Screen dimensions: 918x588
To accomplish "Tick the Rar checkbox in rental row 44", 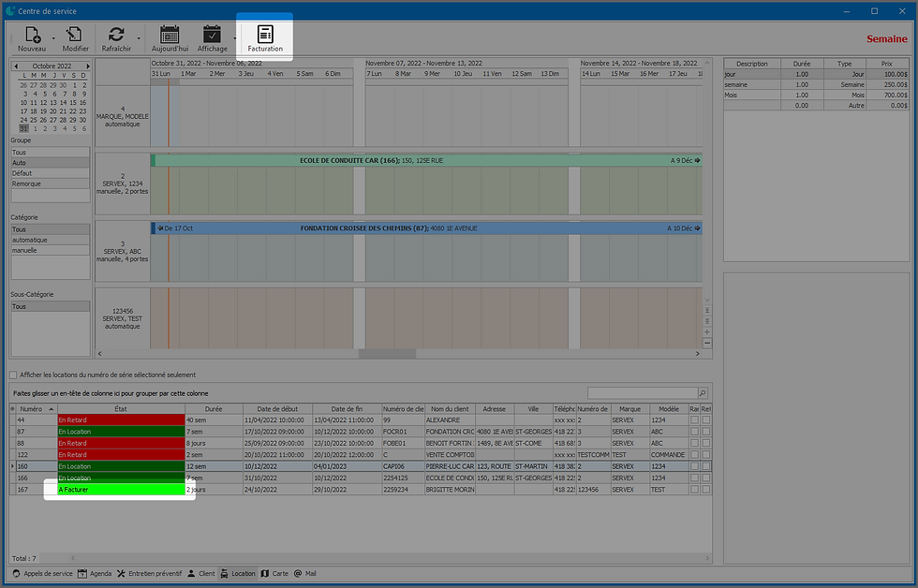I will (694, 419).
